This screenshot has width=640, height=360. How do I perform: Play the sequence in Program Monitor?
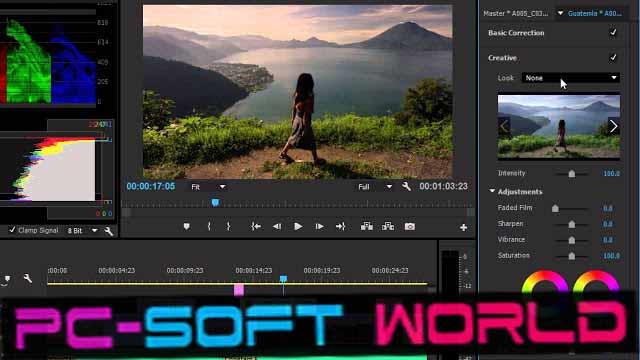point(298,226)
